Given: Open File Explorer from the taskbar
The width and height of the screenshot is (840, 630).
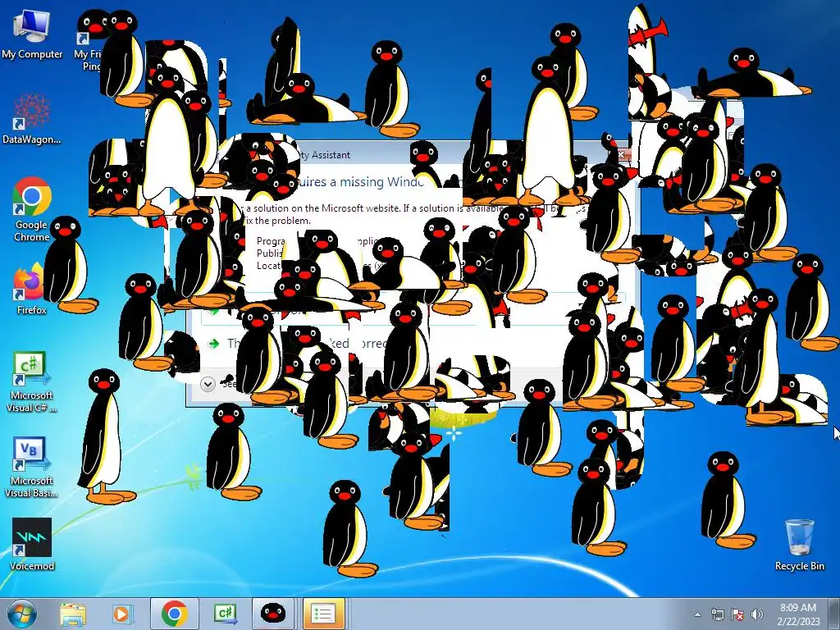Looking at the screenshot, I should [x=73, y=614].
